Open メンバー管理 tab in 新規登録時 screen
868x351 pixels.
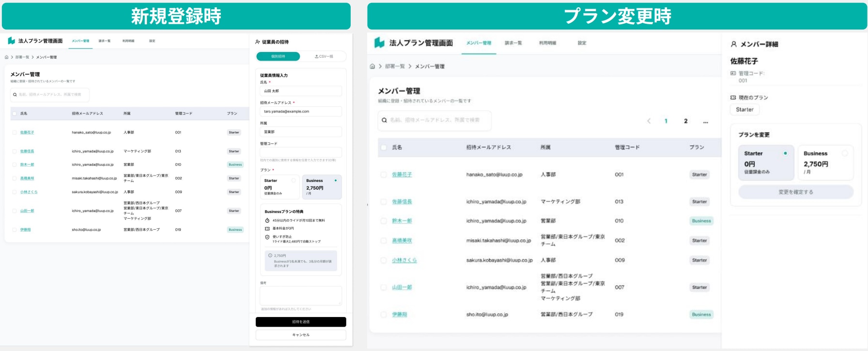80,41
